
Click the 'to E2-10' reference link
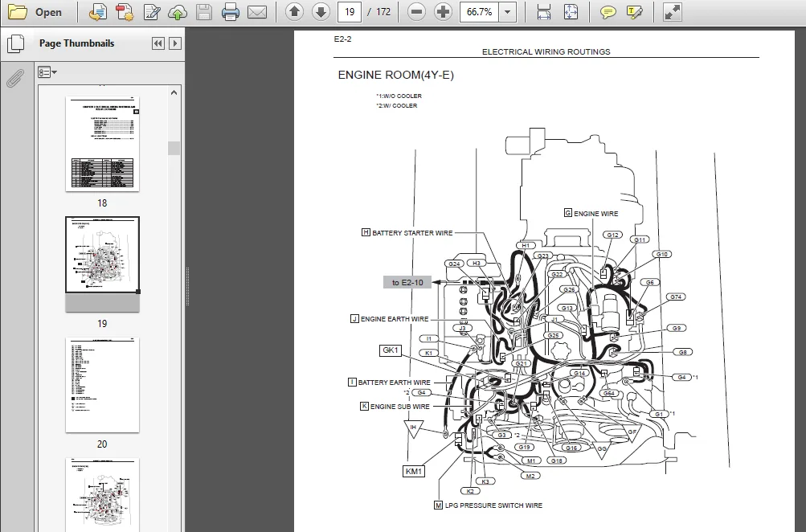click(407, 282)
